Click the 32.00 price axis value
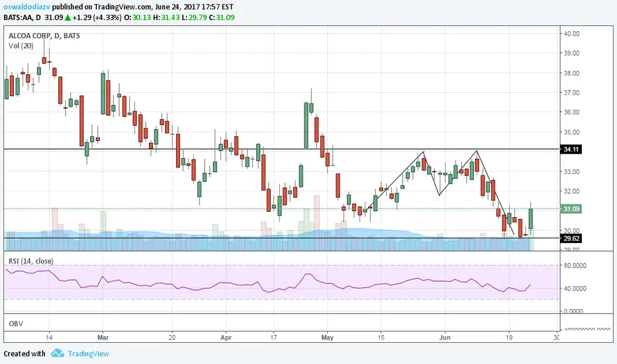Image resolution: width=617 pixels, height=364 pixels. [571, 191]
